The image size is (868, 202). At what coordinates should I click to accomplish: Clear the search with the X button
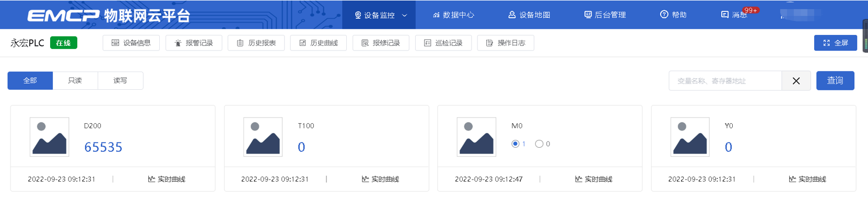(x=796, y=81)
